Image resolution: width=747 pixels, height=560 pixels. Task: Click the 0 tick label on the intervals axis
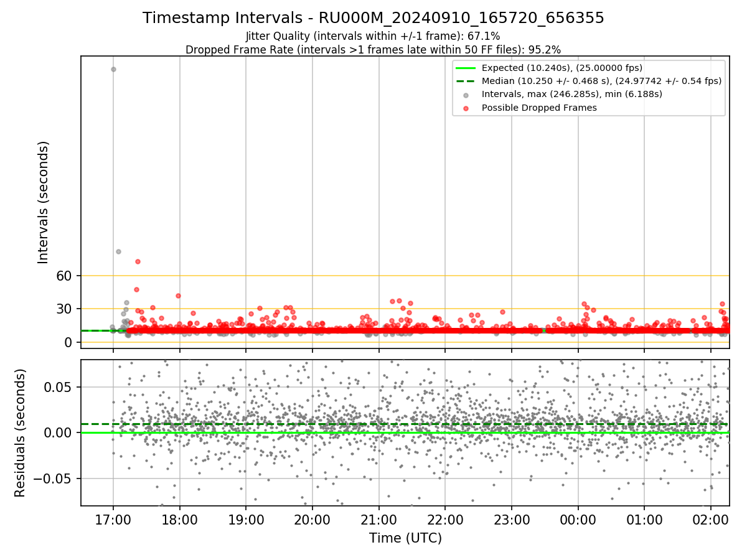[70, 343]
